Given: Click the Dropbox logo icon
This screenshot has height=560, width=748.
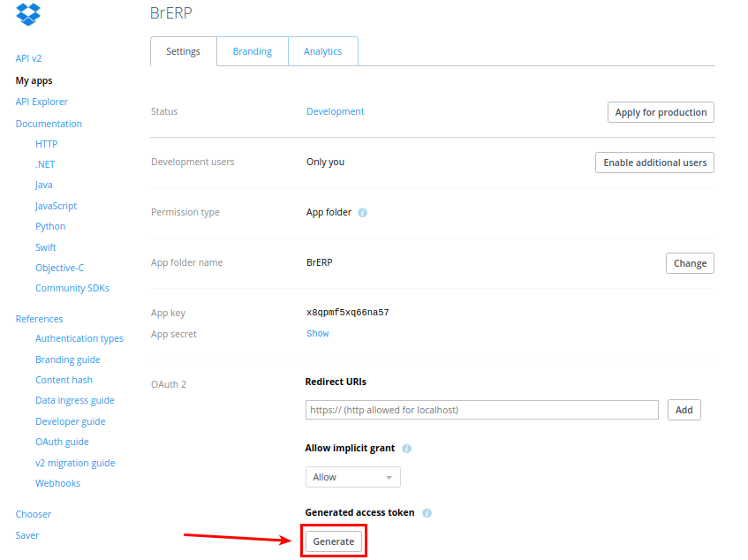Looking at the screenshot, I should pyautogui.click(x=28, y=14).
